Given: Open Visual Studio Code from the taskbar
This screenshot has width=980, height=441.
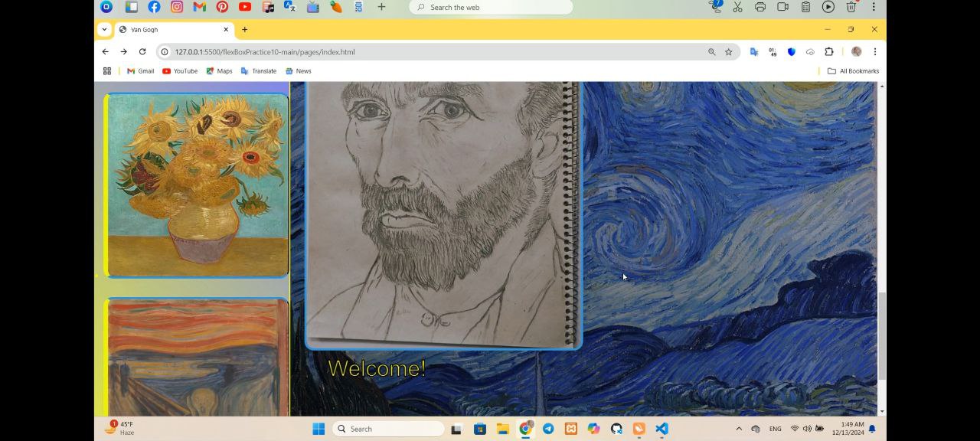Looking at the screenshot, I should click(x=661, y=429).
